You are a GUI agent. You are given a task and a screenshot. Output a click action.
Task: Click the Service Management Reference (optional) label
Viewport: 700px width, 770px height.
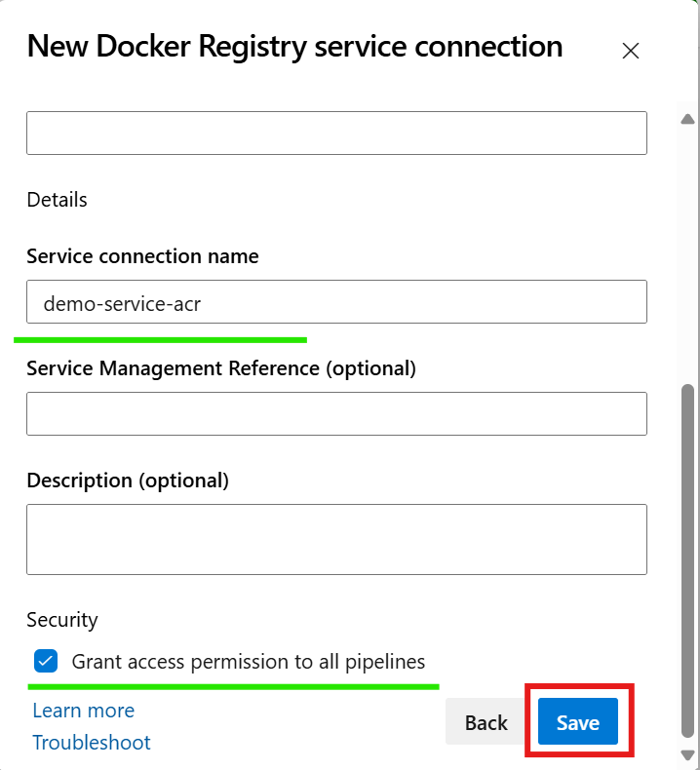point(221,368)
